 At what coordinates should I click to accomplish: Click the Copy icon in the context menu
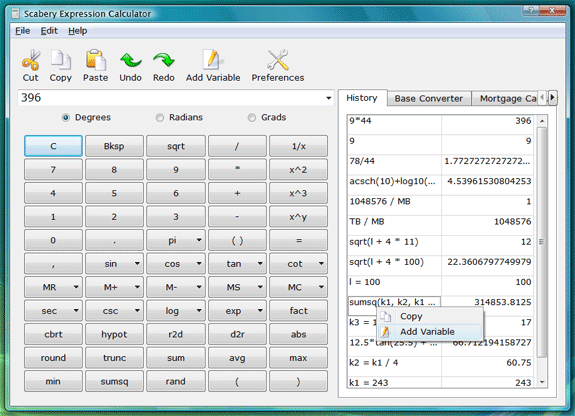[x=385, y=316]
